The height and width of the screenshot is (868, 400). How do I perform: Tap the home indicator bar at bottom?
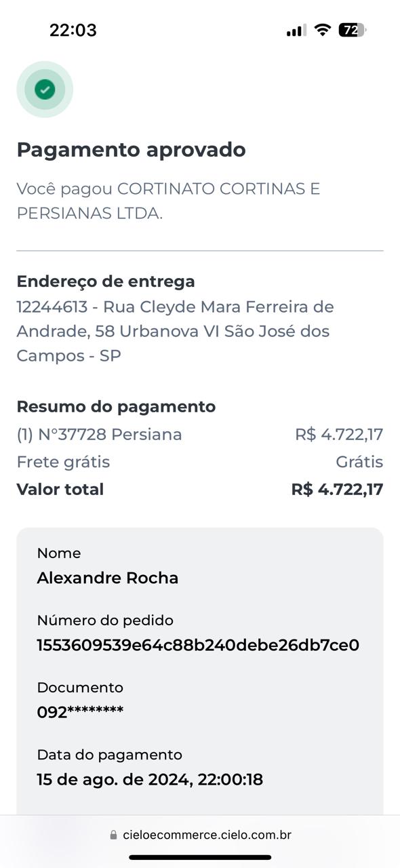[x=200, y=857]
